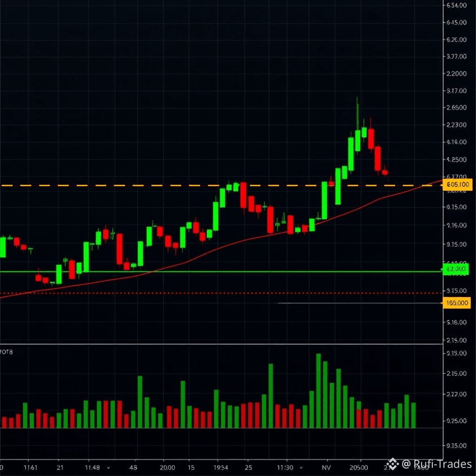Click the 19.34 time axis label

click(221, 468)
